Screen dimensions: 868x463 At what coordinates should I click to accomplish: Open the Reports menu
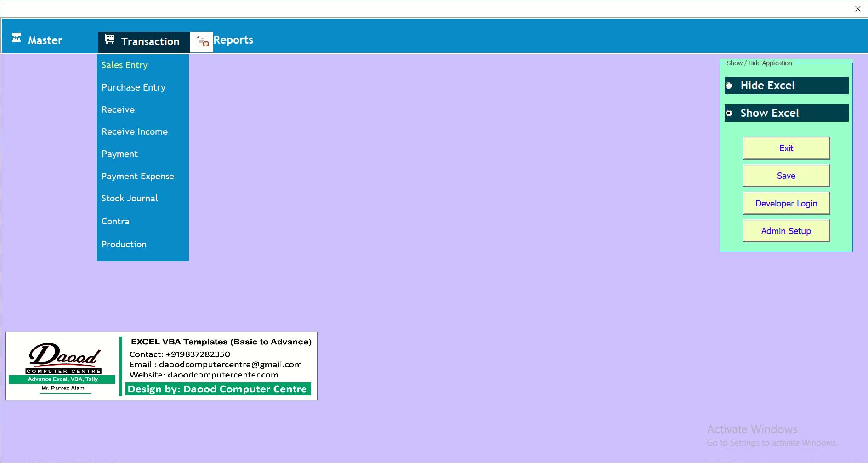coord(233,40)
